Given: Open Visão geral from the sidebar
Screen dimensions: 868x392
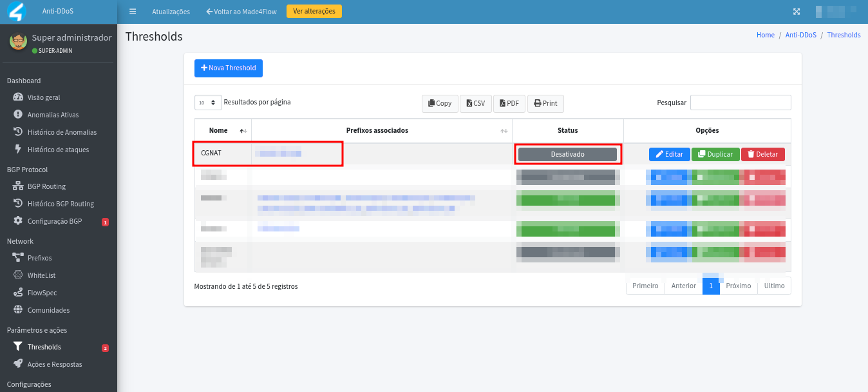Looking at the screenshot, I should pos(44,97).
